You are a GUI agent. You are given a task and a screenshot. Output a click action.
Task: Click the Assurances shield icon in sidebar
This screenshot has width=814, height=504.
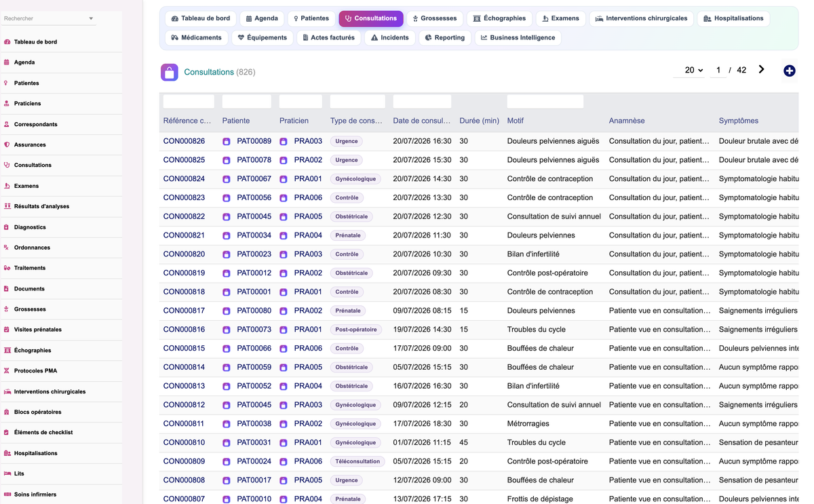pos(7,144)
